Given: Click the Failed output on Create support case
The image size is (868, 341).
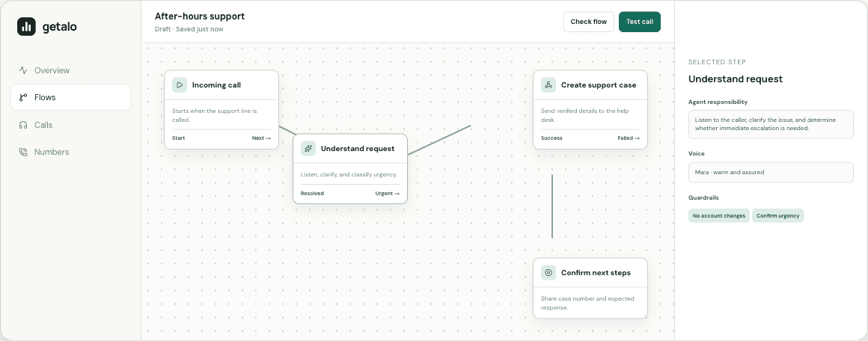Looking at the screenshot, I should tap(629, 138).
